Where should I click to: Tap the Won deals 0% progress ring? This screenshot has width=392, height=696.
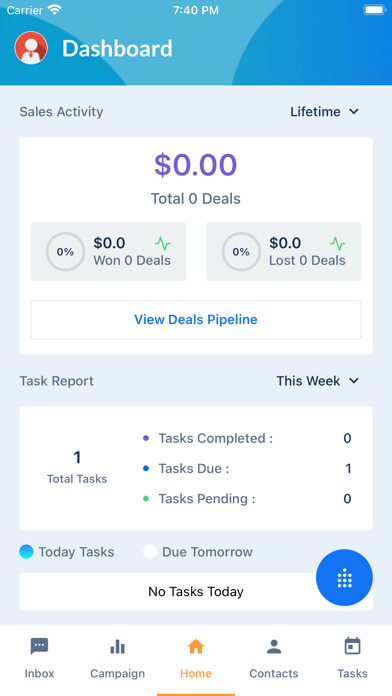(65, 252)
